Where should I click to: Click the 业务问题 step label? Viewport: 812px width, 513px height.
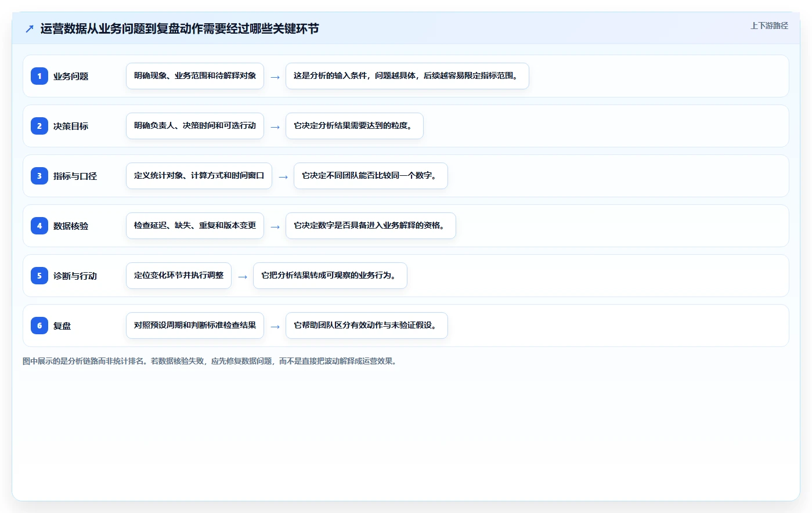(x=71, y=77)
